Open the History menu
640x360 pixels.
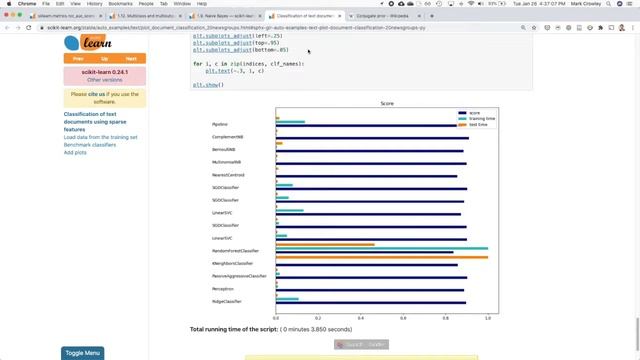pyautogui.click(x=94, y=4)
